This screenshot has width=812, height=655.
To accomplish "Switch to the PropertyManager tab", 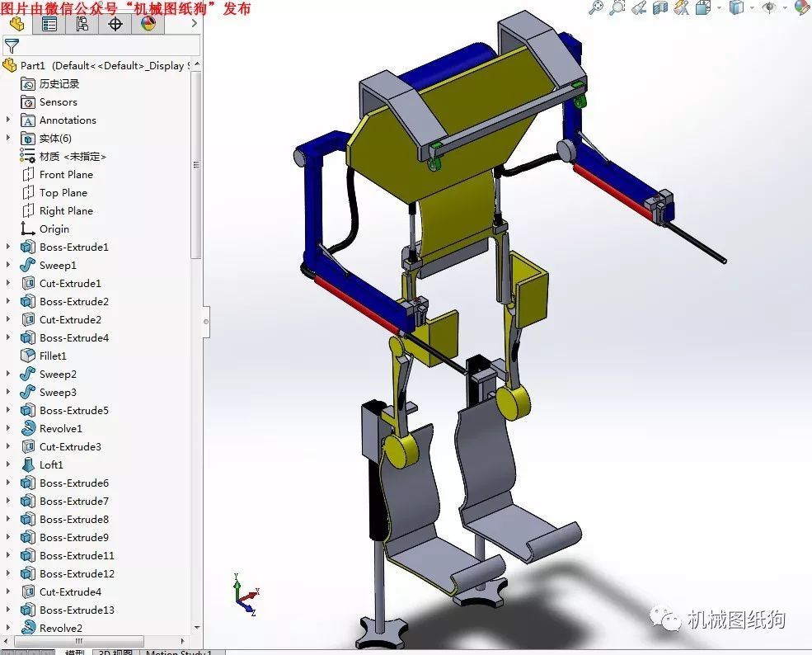I will pos(49,24).
